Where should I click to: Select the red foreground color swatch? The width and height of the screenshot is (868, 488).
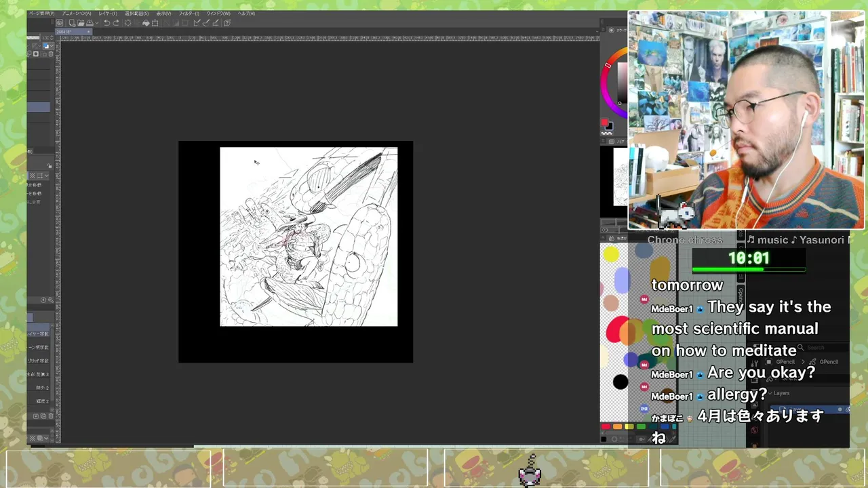604,122
